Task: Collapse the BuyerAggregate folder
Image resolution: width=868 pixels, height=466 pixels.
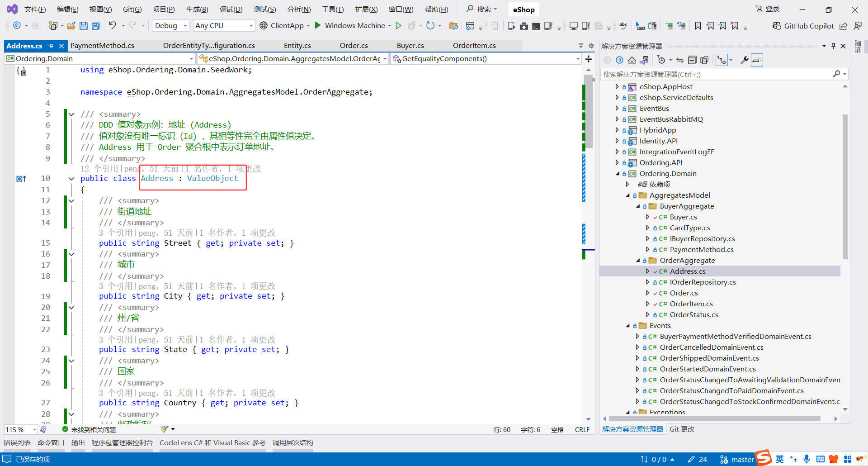Action: [638, 206]
